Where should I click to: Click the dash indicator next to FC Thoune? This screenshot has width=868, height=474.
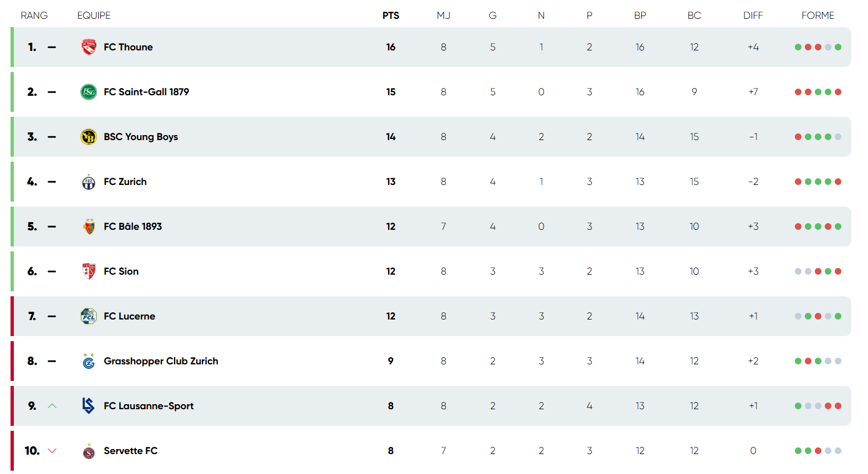pyautogui.click(x=52, y=47)
